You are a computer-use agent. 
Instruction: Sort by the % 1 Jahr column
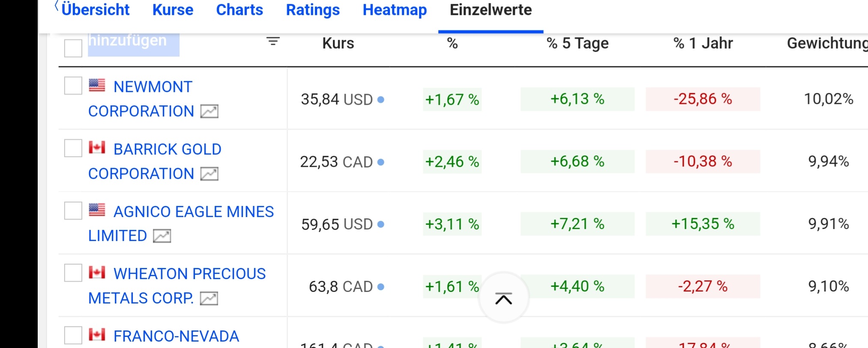(x=703, y=43)
